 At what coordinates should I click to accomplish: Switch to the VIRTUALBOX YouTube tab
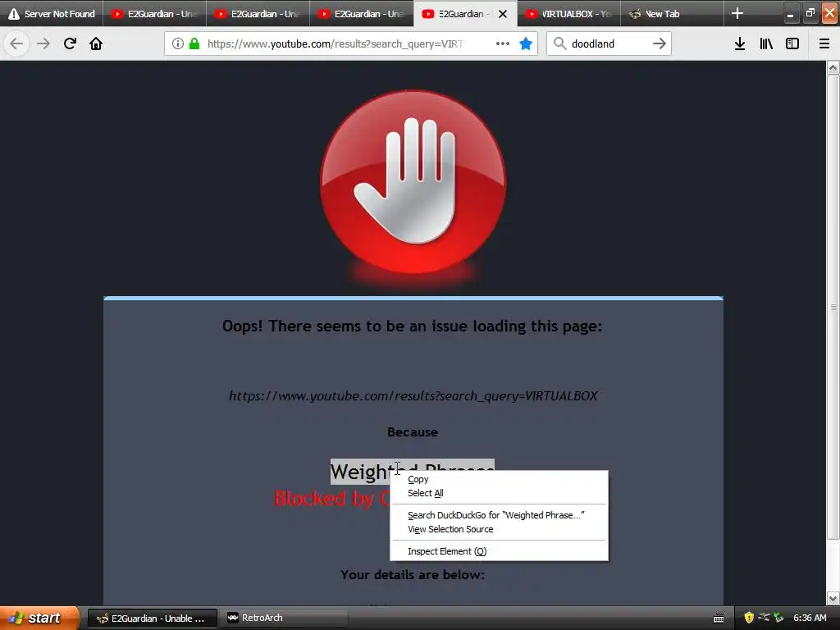(568, 14)
